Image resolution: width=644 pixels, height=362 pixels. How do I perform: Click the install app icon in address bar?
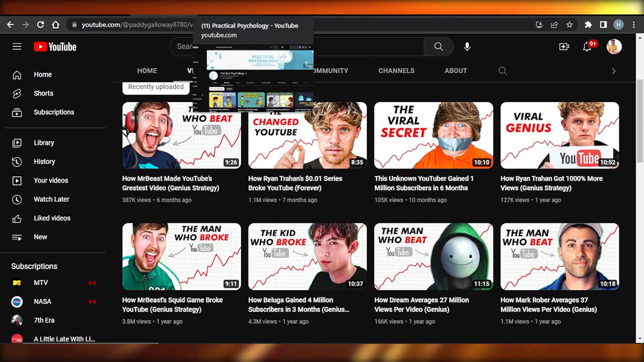tap(539, 24)
